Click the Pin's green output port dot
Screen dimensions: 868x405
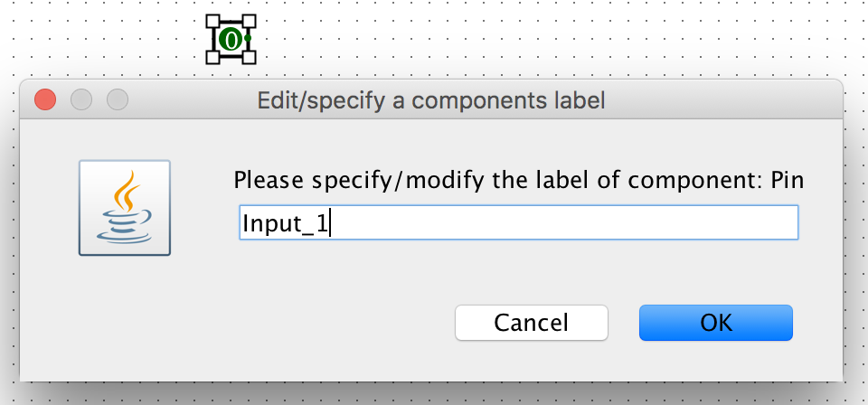(x=247, y=39)
